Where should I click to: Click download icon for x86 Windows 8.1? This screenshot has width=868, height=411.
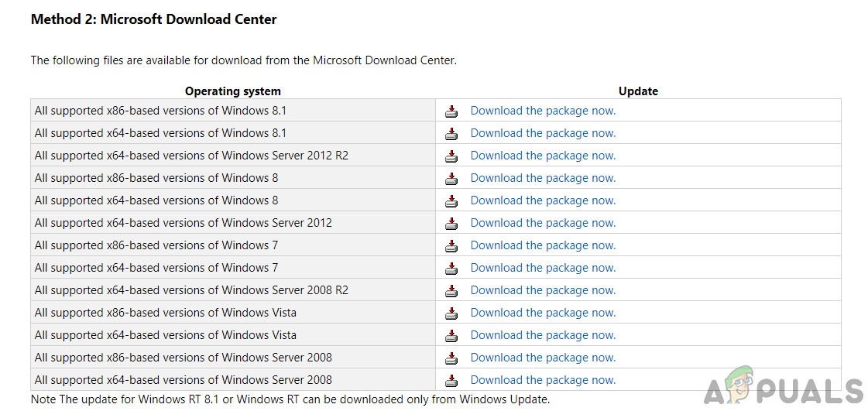pyautogui.click(x=451, y=111)
